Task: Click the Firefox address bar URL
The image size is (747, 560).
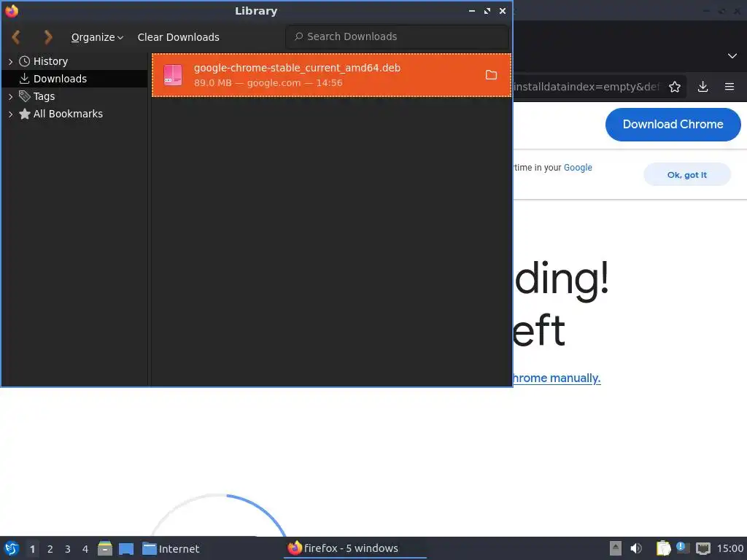Action: (x=587, y=87)
